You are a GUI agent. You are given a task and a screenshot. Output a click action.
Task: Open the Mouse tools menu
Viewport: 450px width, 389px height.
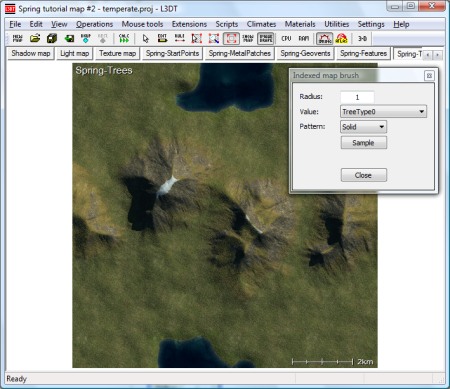(x=142, y=24)
